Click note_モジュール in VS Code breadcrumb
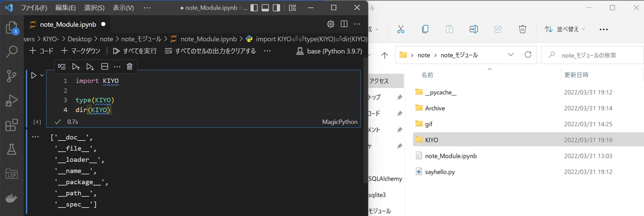644x216 pixels. pos(141,39)
